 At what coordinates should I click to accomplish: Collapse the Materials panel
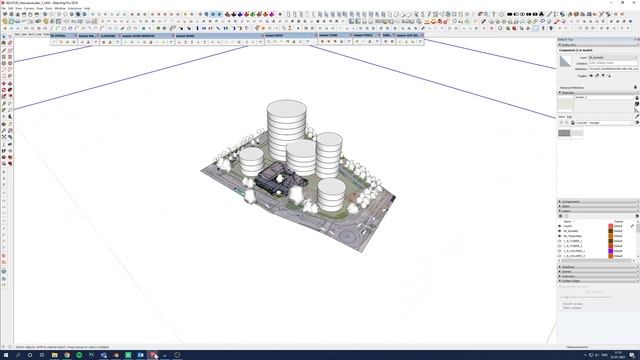click(560, 93)
